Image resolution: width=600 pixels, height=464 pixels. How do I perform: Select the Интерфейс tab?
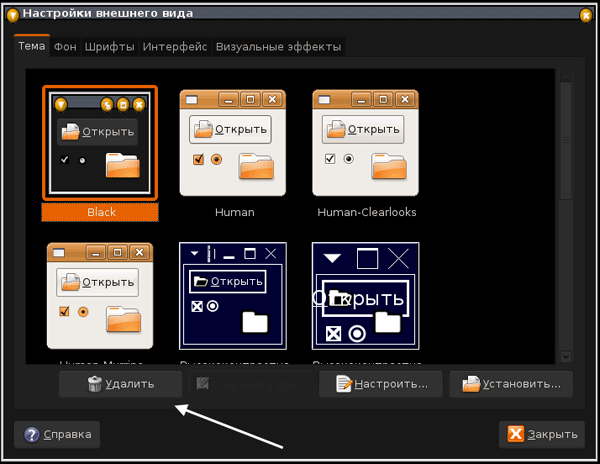pyautogui.click(x=175, y=47)
